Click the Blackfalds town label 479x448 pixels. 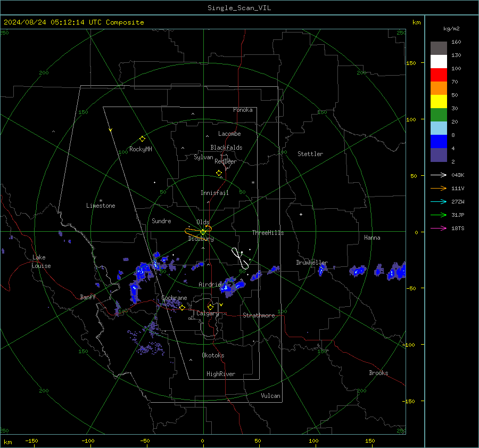pos(226,148)
